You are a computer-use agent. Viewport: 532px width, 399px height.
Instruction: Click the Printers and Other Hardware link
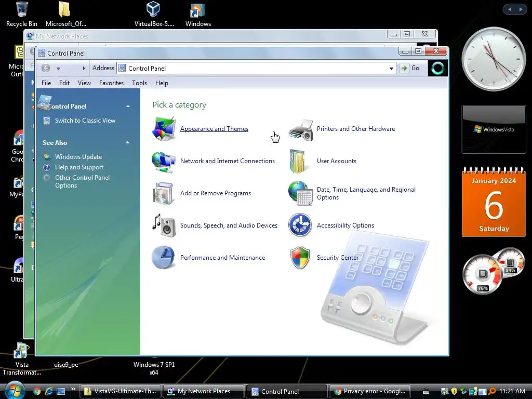tap(355, 129)
